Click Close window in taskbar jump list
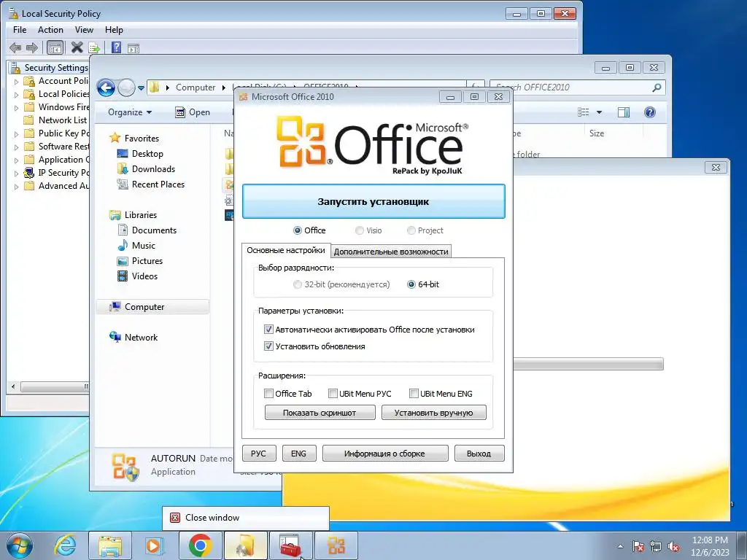The image size is (747, 560). point(245,518)
